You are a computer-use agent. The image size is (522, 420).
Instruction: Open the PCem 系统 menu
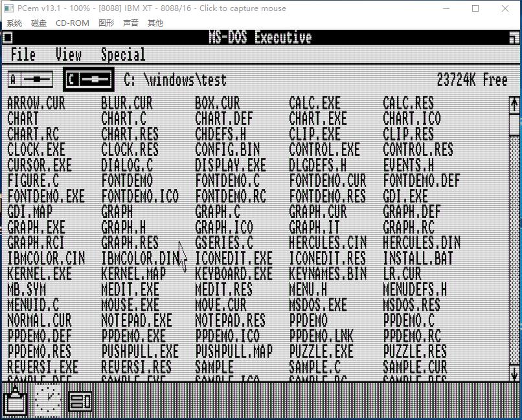[14, 23]
